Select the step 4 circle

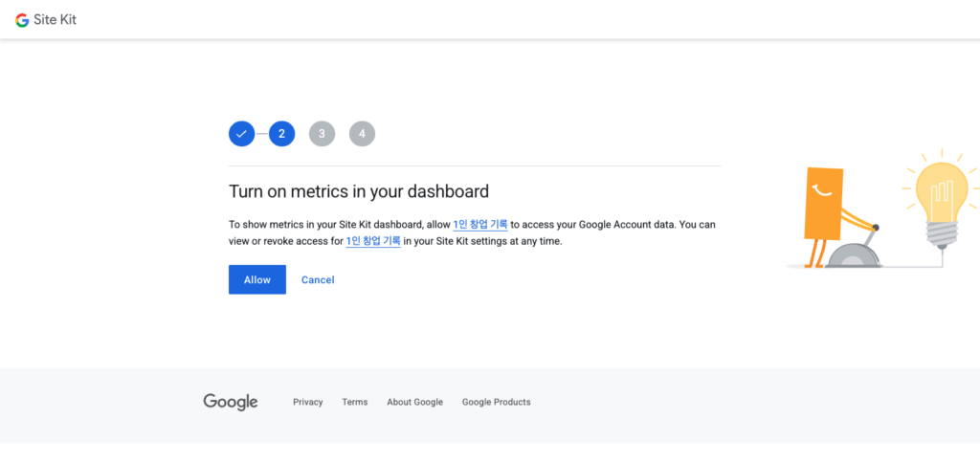coord(362,134)
